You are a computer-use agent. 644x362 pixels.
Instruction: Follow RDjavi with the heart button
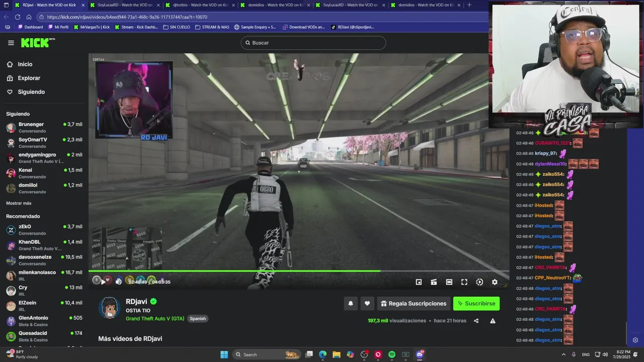tap(367, 303)
